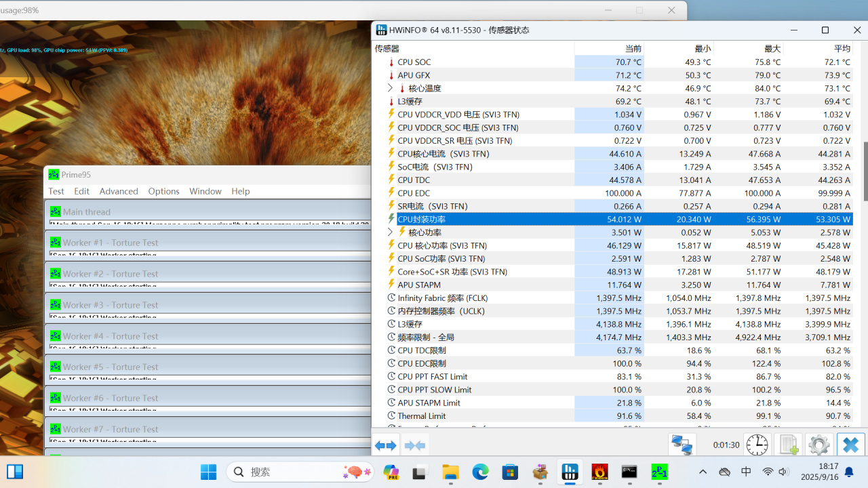The width and height of the screenshot is (868, 488).
Task: Switch to Prime95 in the taskbar
Action: [659, 472]
